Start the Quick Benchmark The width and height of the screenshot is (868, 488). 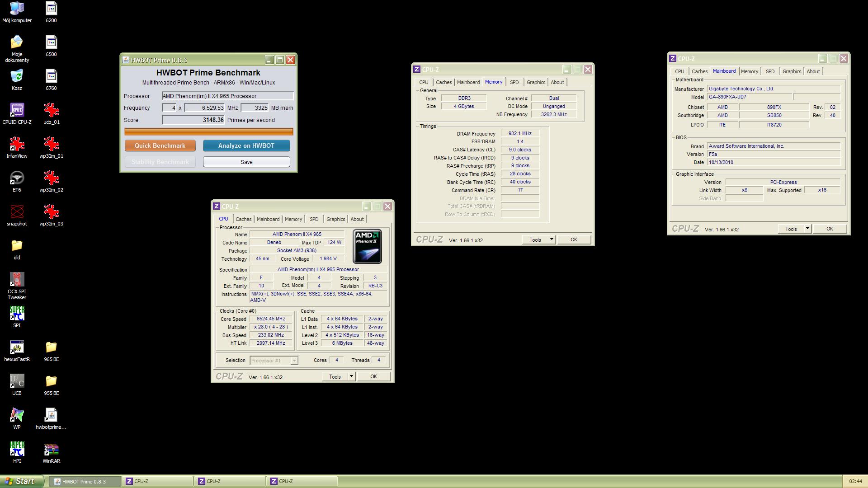[160, 145]
